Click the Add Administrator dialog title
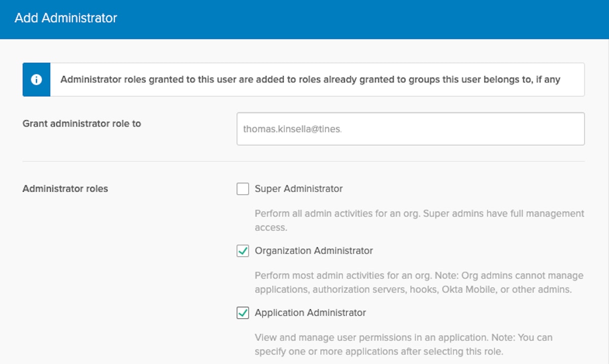 point(66,18)
